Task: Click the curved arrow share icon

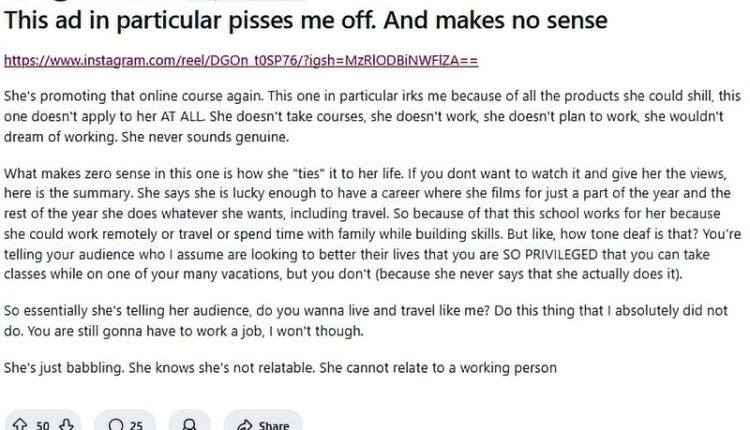Action: tap(244, 425)
